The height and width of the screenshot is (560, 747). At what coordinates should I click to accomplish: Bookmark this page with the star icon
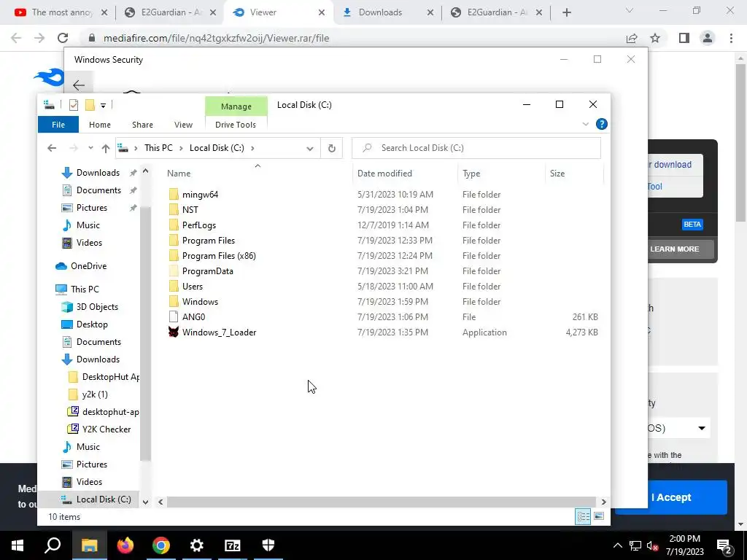[x=655, y=38]
